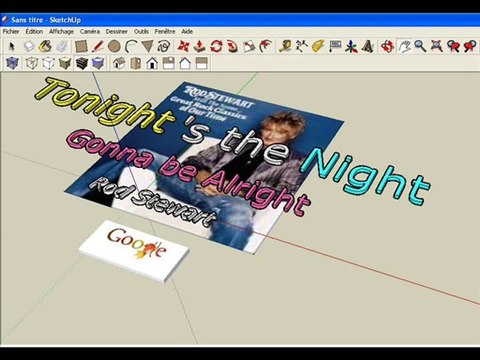
Task: Choose the Arc tool
Action: (131, 46)
